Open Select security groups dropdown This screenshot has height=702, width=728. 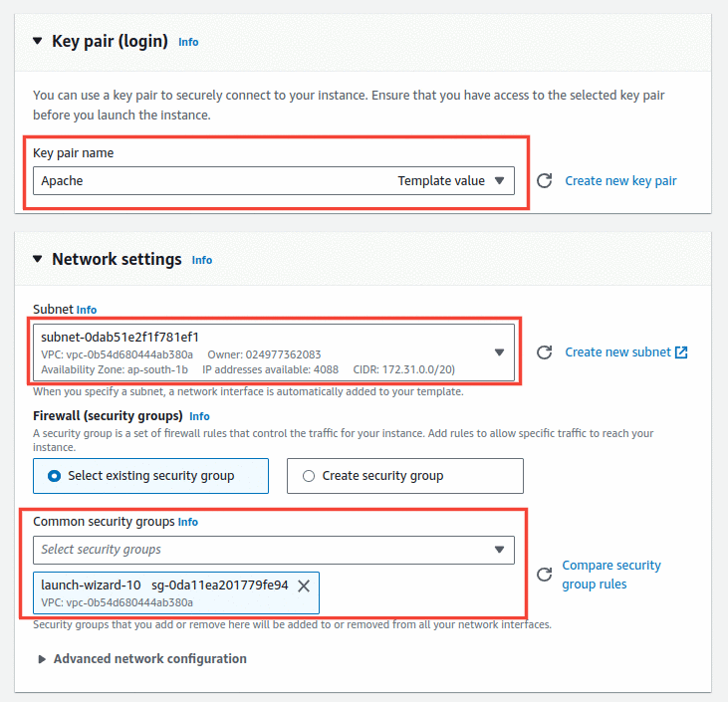click(274, 551)
